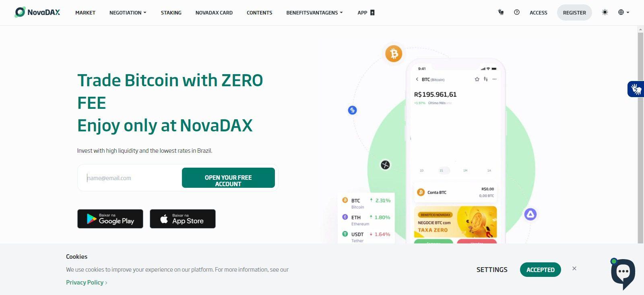The width and height of the screenshot is (644, 295).
Task: Dismiss the cookies banner with the X
Action: [574, 268]
